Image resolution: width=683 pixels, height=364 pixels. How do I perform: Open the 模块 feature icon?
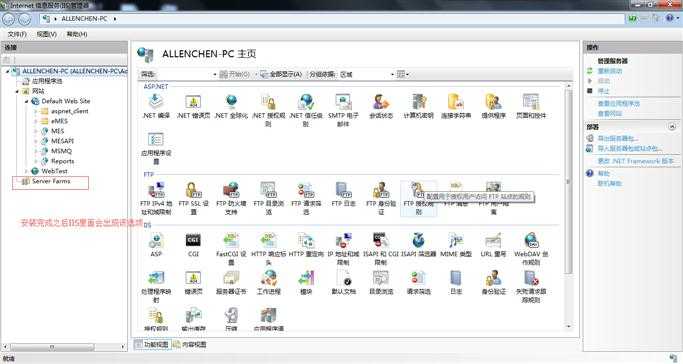pos(306,278)
